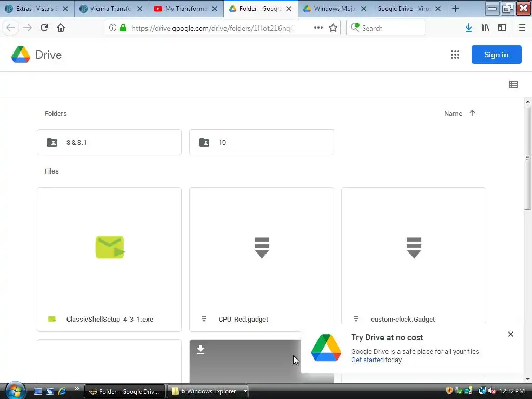Image resolution: width=532 pixels, height=399 pixels.
Task: Close the Extras Vista's tab
Action: [65, 9]
